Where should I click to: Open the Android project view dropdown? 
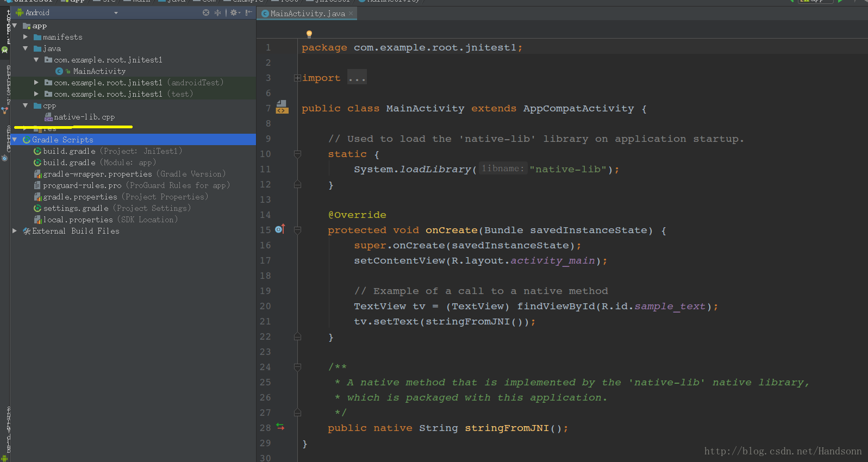[x=116, y=13]
